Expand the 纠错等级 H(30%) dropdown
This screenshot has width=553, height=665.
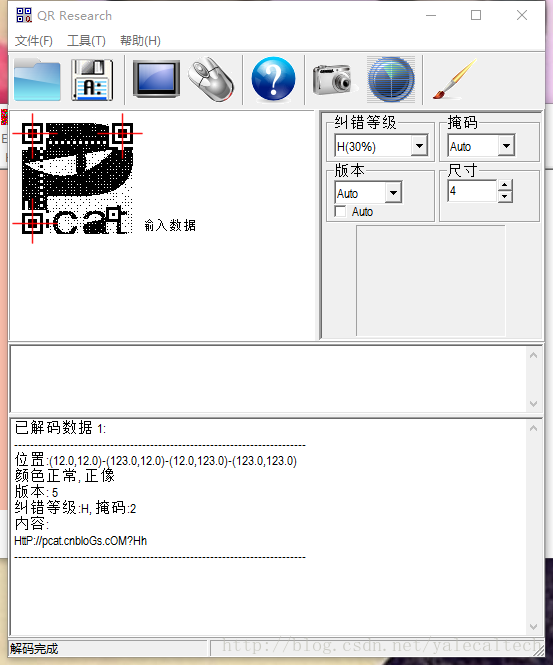click(419, 146)
